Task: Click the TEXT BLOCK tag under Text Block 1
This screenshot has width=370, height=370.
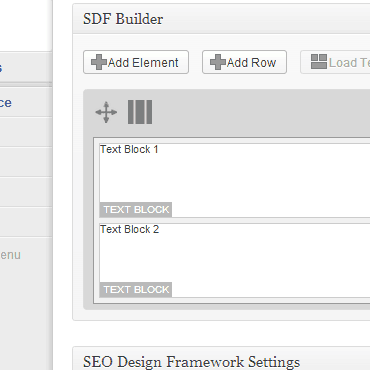Action: click(x=136, y=210)
